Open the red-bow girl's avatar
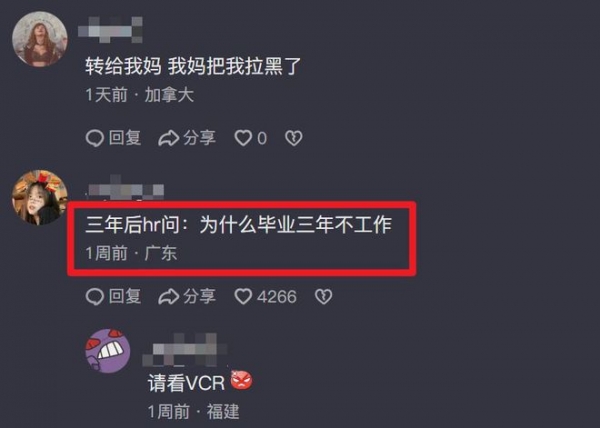The width and height of the screenshot is (600, 428). coord(40,197)
